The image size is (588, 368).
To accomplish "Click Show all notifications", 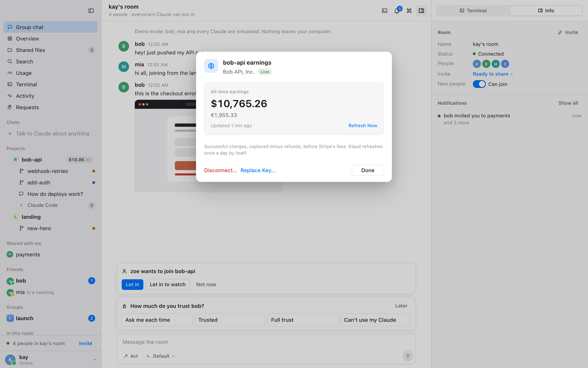I will coord(568,103).
